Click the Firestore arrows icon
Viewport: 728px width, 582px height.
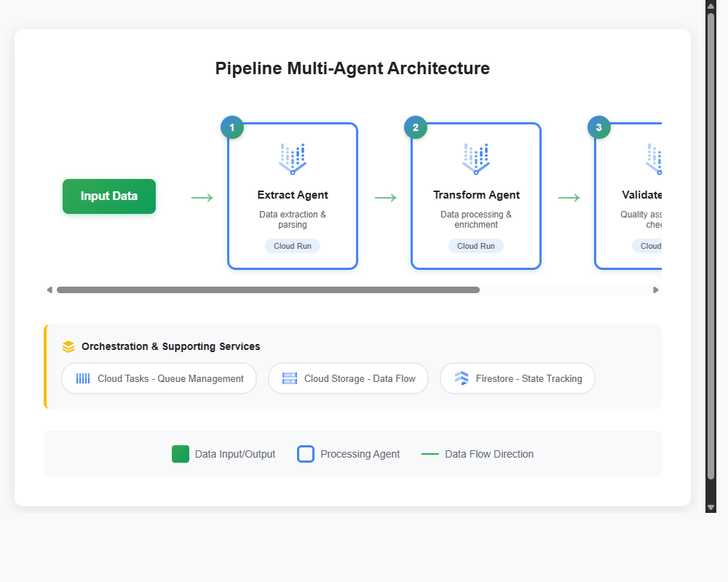point(460,378)
